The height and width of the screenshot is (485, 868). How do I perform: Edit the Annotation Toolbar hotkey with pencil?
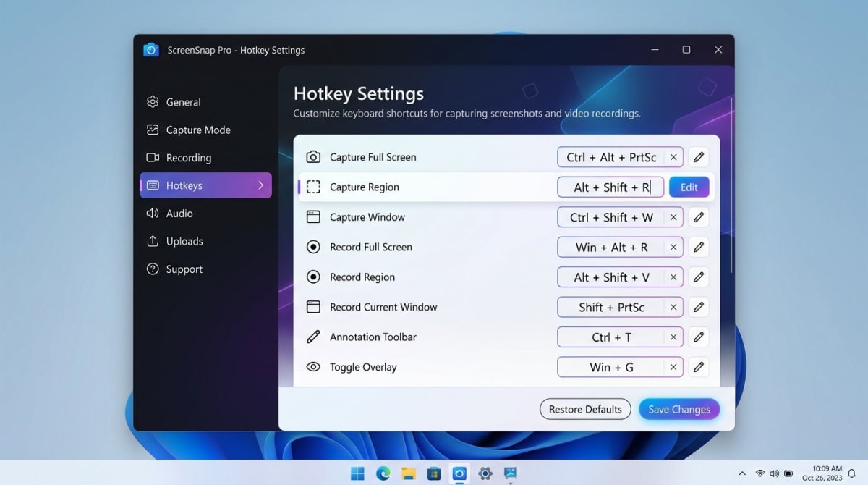[x=698, y=337]
